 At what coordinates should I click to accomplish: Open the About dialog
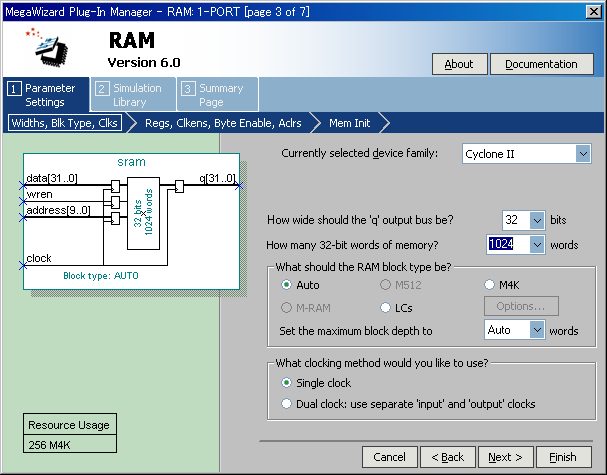pos(459,64)
